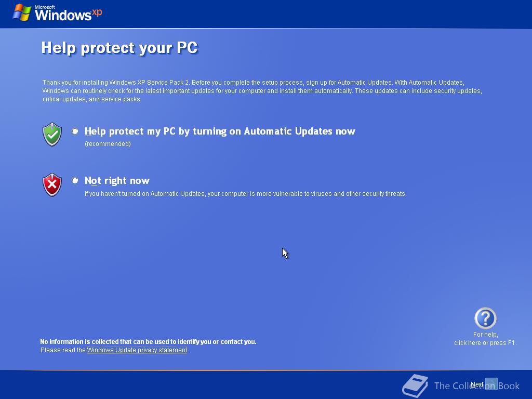Choose 'Help protect my PC by turning on Automatic Updates now' label
Viewport: 532px width, 399px height.
pyautogui.click(x=220, y=131)
